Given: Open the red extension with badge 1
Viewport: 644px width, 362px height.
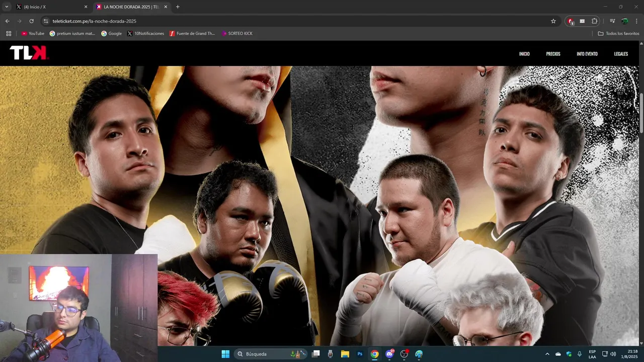Looking at the screenshot, I should click(571, 21).
